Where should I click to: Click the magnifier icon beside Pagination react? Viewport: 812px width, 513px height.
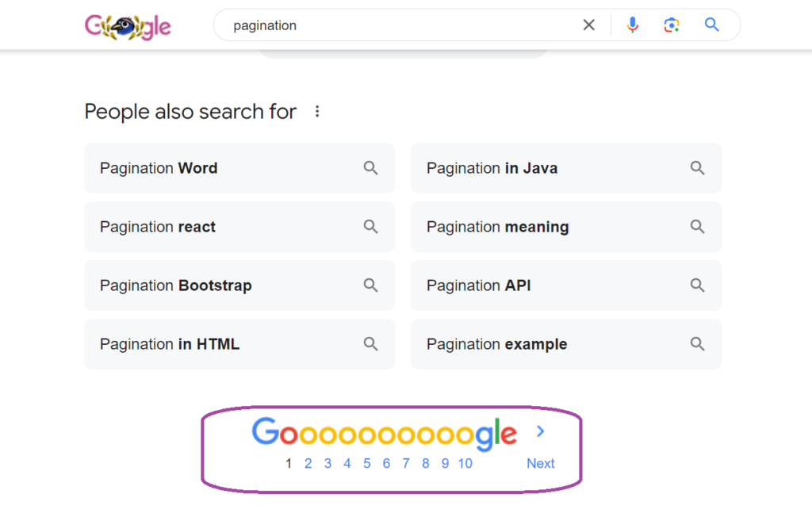[370, 227]
